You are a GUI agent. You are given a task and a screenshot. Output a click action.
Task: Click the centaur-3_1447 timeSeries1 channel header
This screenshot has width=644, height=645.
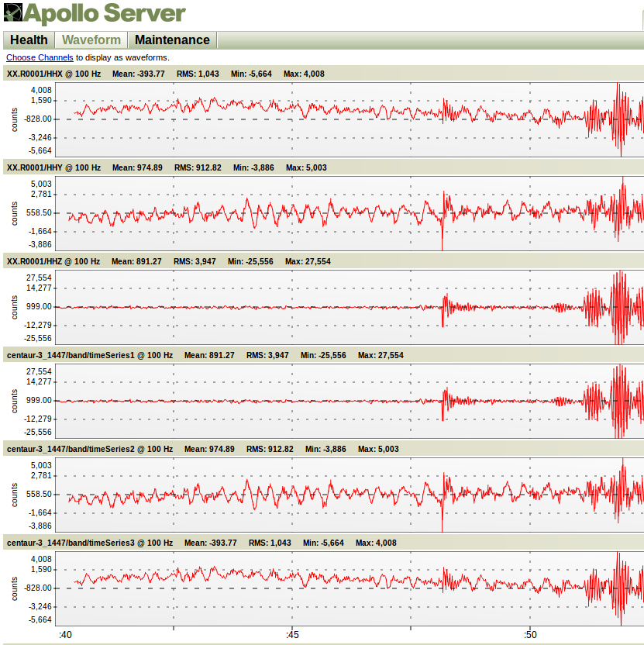coord(89,355)
